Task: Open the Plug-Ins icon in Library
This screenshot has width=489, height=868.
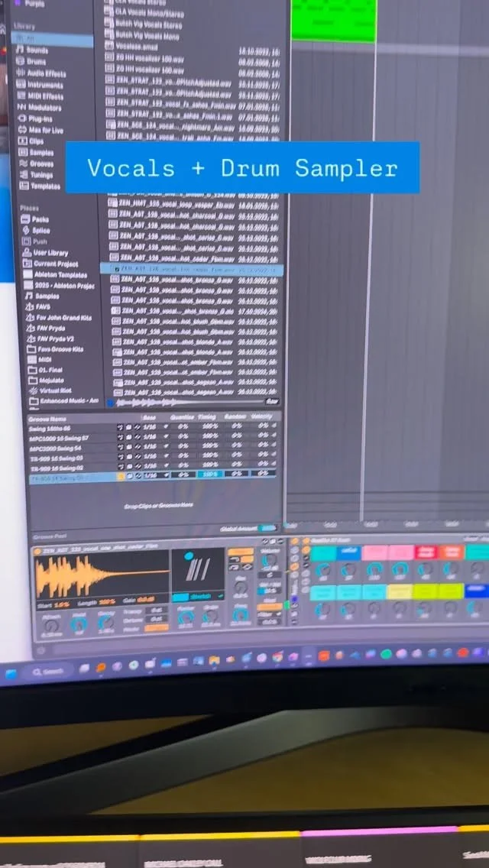Action: pyautogui.click(x=22, y=118)
